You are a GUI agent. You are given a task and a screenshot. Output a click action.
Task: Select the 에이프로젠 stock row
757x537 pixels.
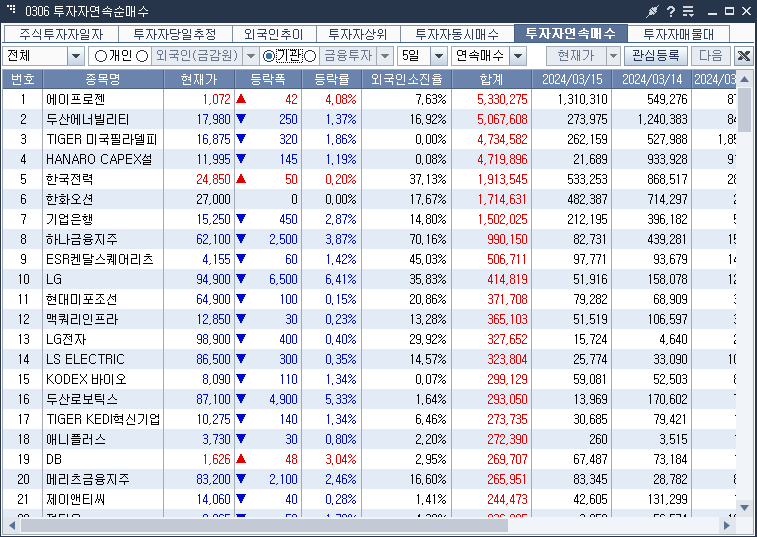(x=369, y=99)
